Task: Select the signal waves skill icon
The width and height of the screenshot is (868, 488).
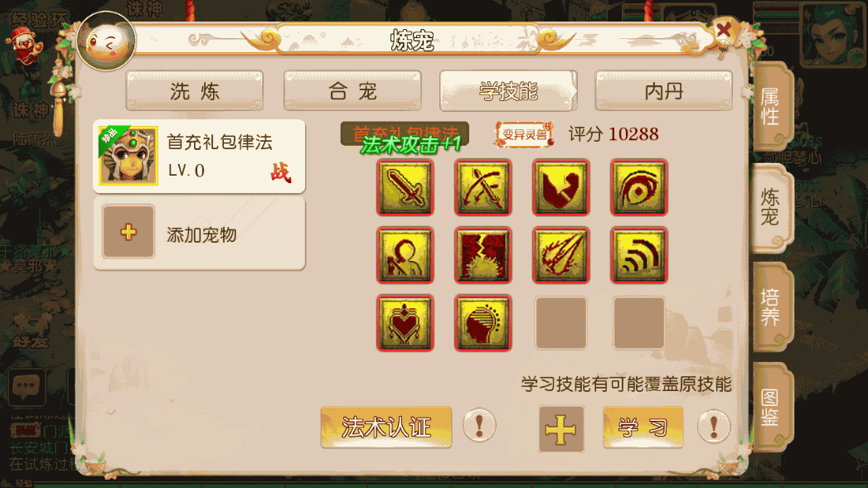Action: [x=639, y=255]
